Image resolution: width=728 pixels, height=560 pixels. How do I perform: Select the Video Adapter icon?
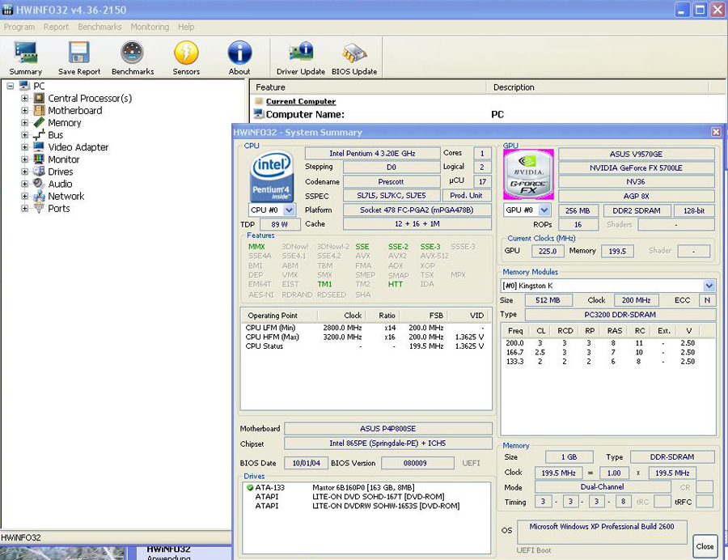point(40,147)
